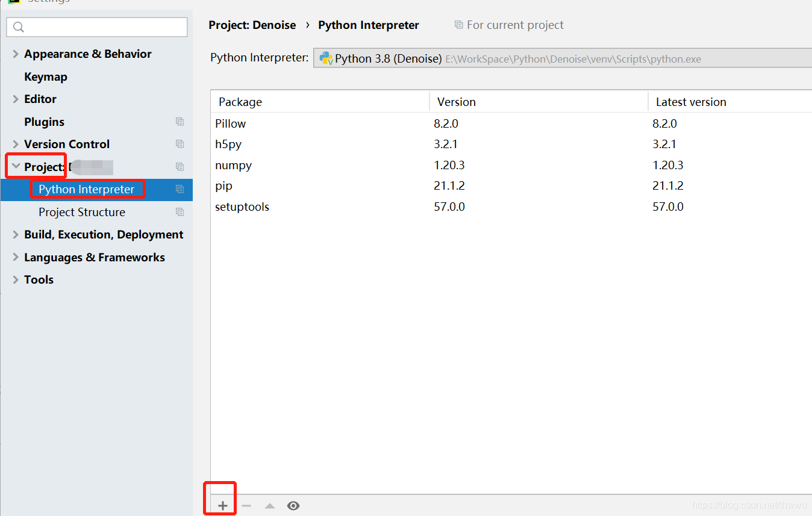This screenshot has height=516, width=812.
Task: Click the project-level icon beside Plugins
Action: [x=180, y=122]
